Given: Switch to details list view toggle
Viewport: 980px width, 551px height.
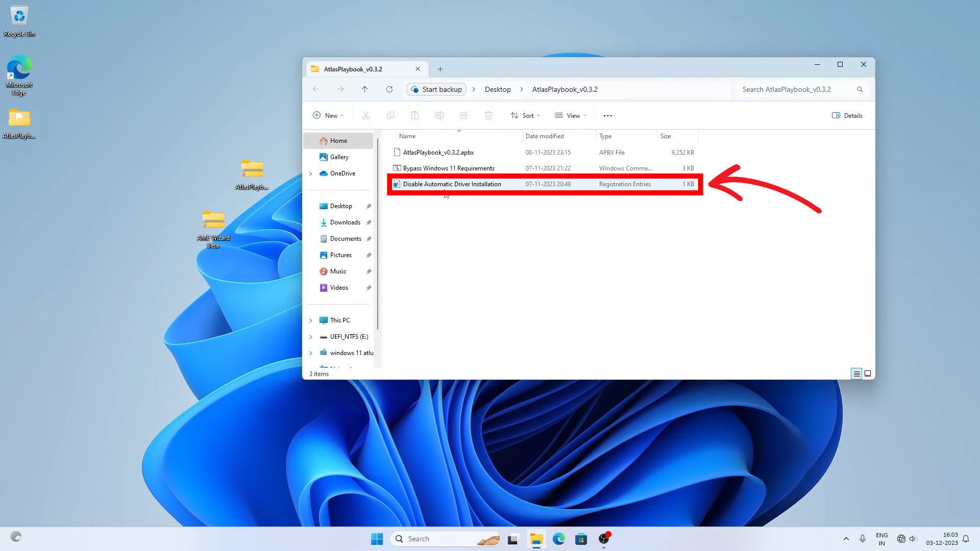Looking at the screenshot, I should (x=856, y=373).
